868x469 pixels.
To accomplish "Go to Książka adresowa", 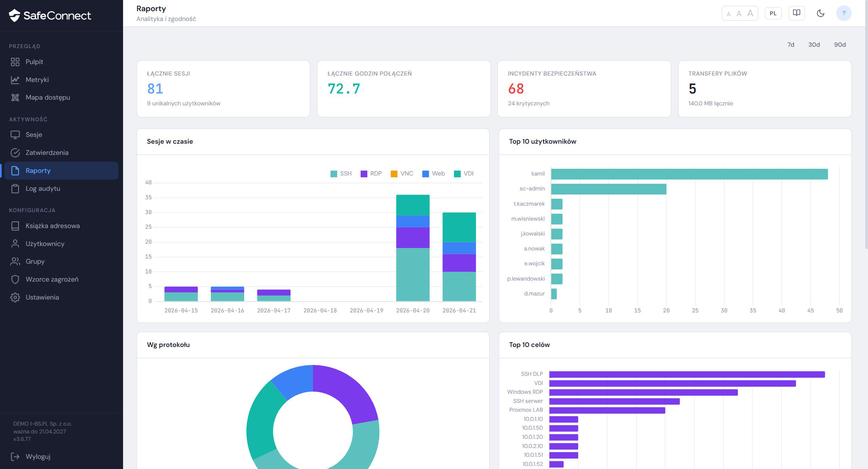I will pyautogui.click(x=61, y=226).
